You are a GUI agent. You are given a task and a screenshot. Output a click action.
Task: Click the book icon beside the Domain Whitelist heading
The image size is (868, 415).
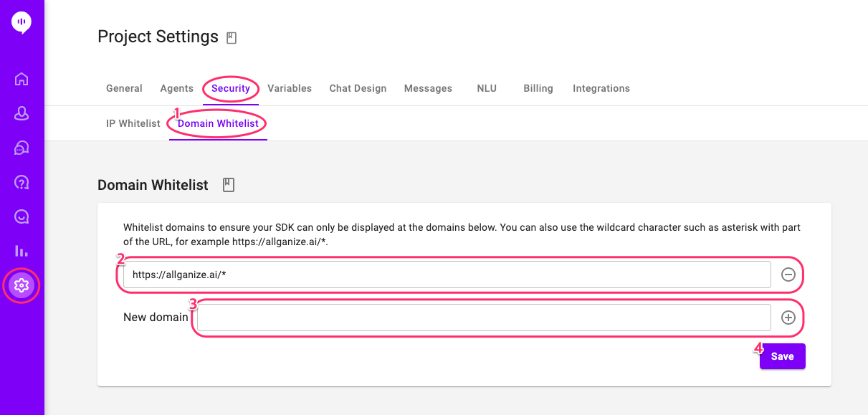coord(229,185)
